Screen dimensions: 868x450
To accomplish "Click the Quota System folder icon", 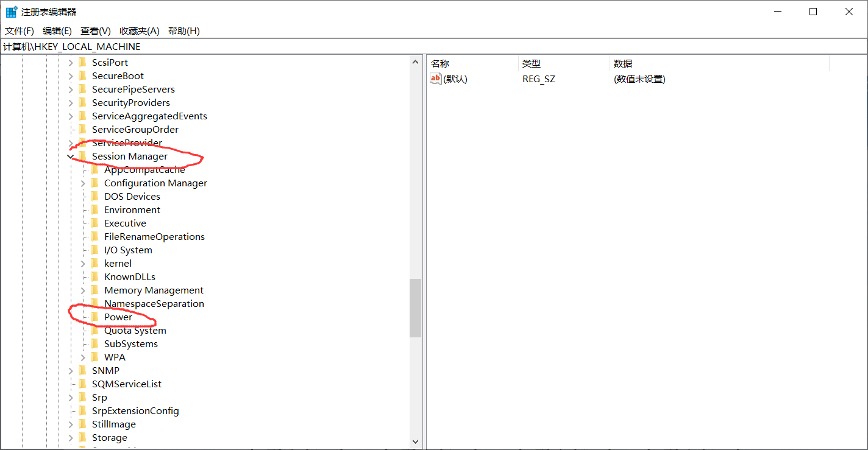I will (94, 330).
